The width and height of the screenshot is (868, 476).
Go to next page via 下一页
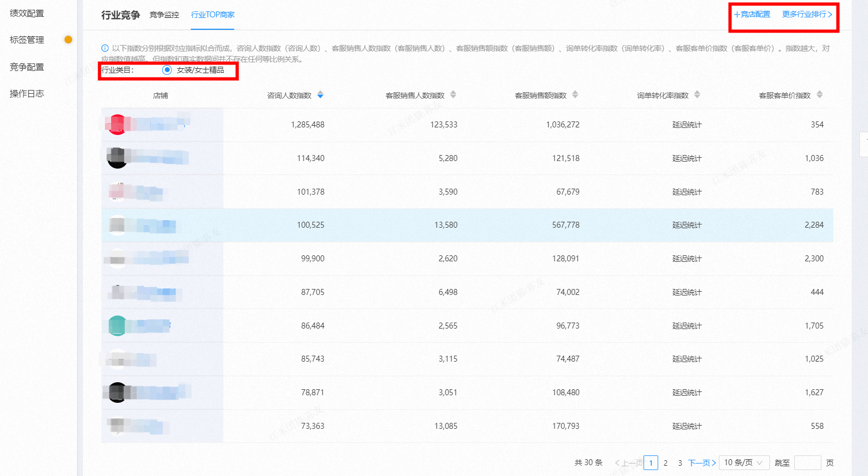click(702, 462)
